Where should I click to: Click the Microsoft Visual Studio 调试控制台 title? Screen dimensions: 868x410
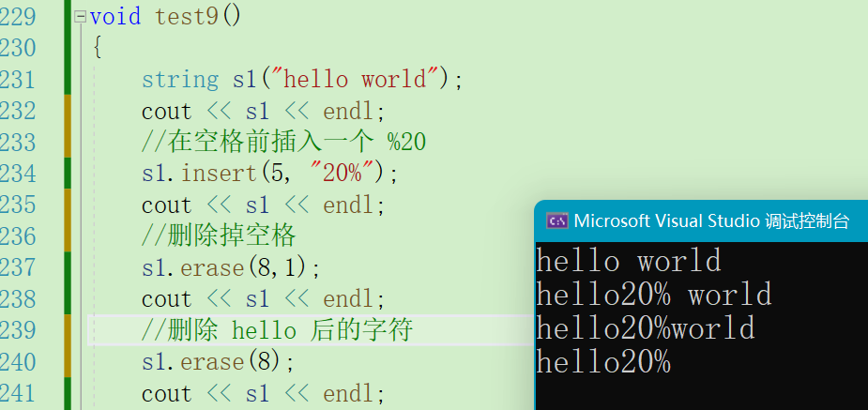click(x=711, y=220)
